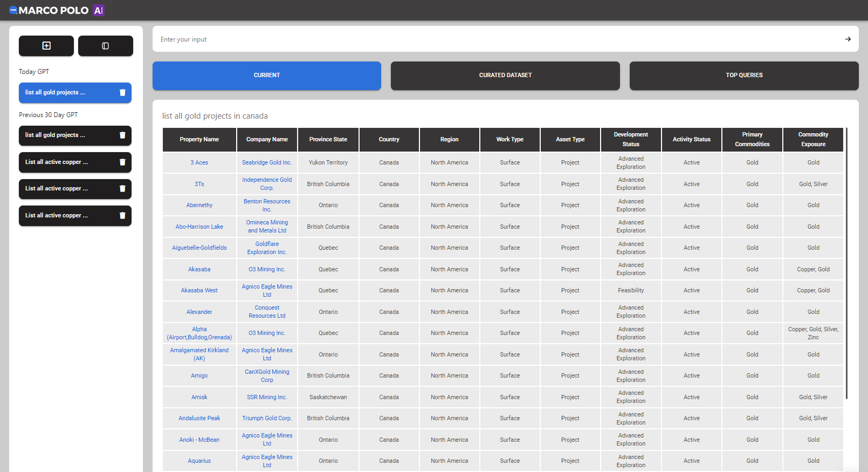The width and height of the screenshot is (868, 472).
Task: Open the Anoki - McBean property link
Action: pyautogui.click(x=199, y=440)
